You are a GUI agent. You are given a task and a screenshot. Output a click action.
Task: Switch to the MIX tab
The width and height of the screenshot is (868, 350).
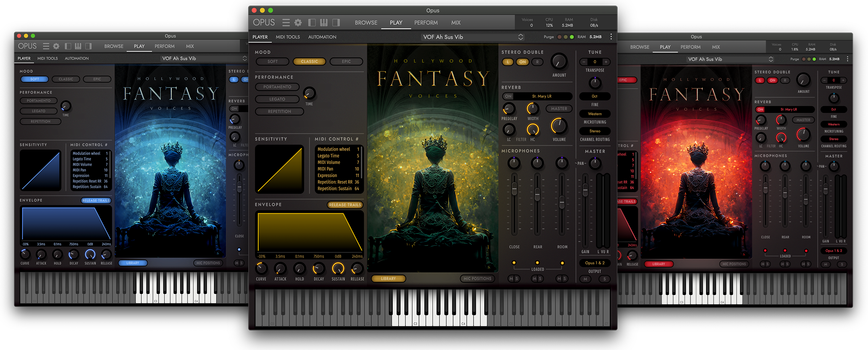point(455,23)
